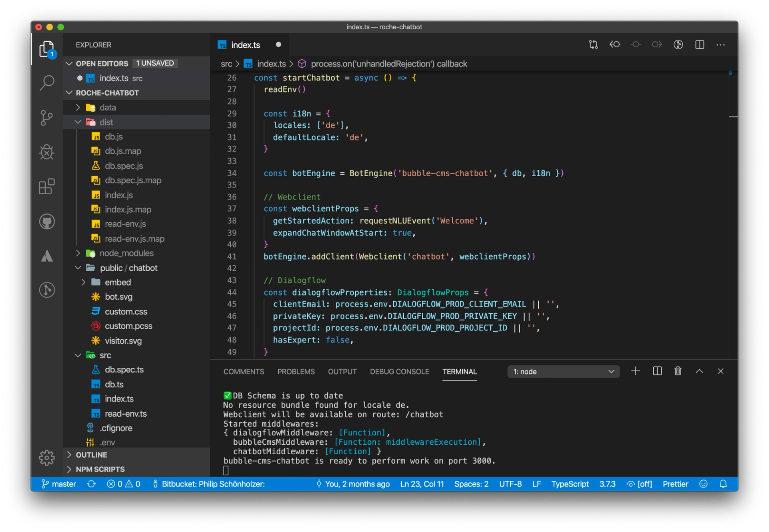Expand the data folder
769x532 pixels.
click(78, 107)
